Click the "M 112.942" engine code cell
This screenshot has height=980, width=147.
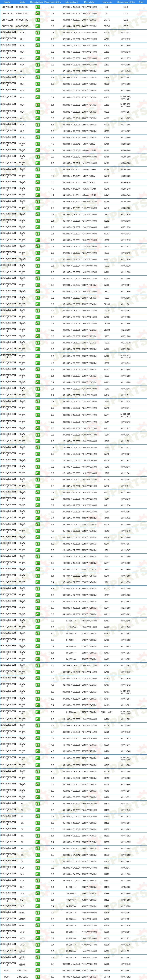point(126,666)
